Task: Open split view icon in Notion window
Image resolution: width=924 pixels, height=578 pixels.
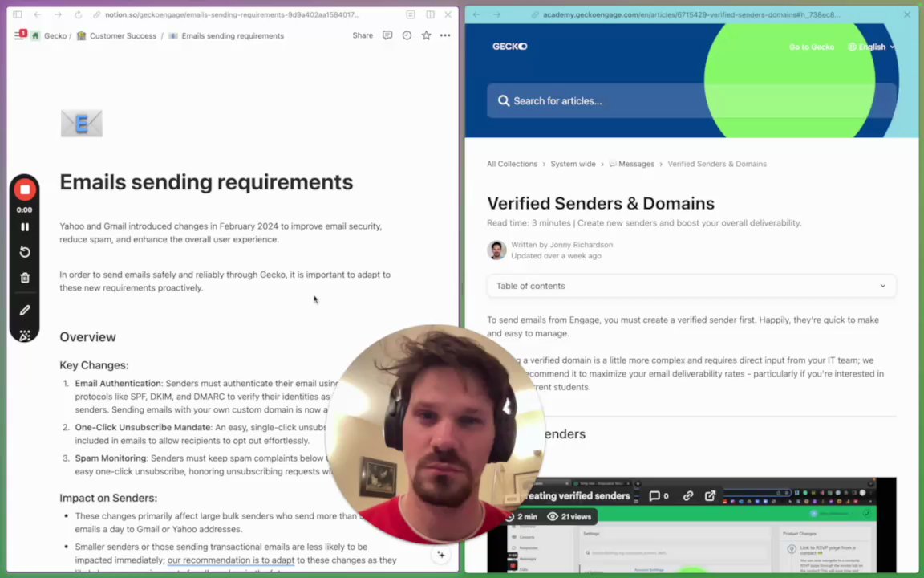Action: pos(430,14)
